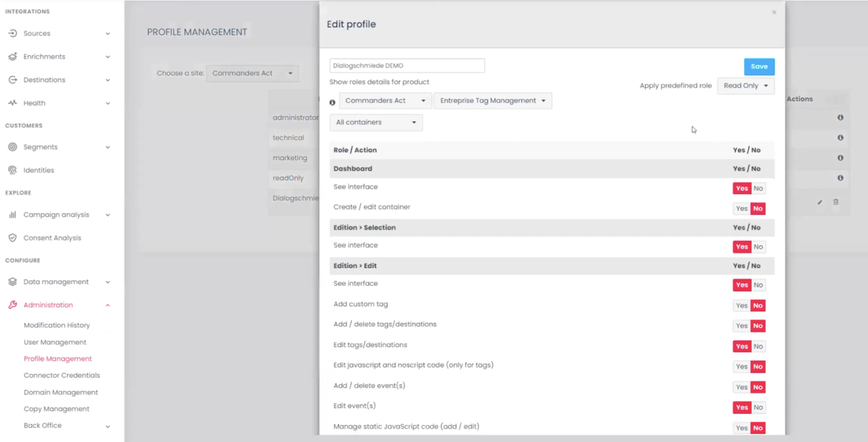Click the info icon in readOnly row
868x442 pixels.
tap(840, 178)
